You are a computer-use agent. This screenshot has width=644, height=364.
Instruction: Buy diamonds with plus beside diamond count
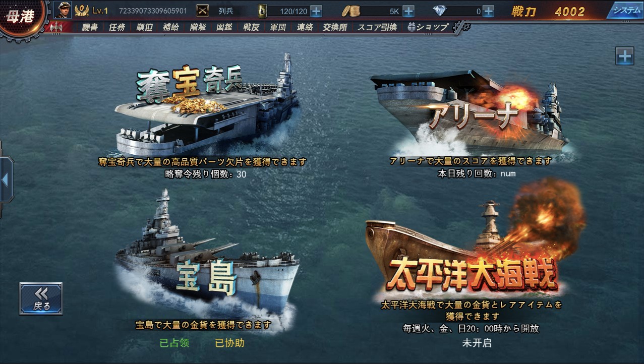pos(488,11)
